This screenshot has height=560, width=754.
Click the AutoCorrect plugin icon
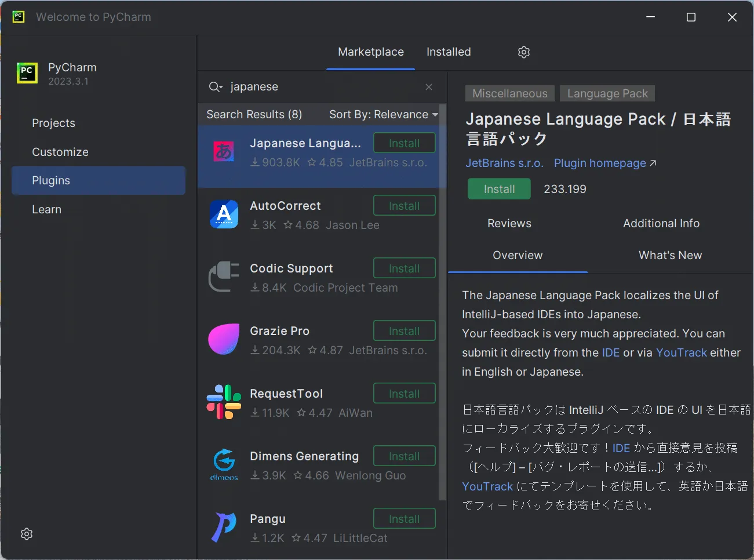click(x=224, y=214)
